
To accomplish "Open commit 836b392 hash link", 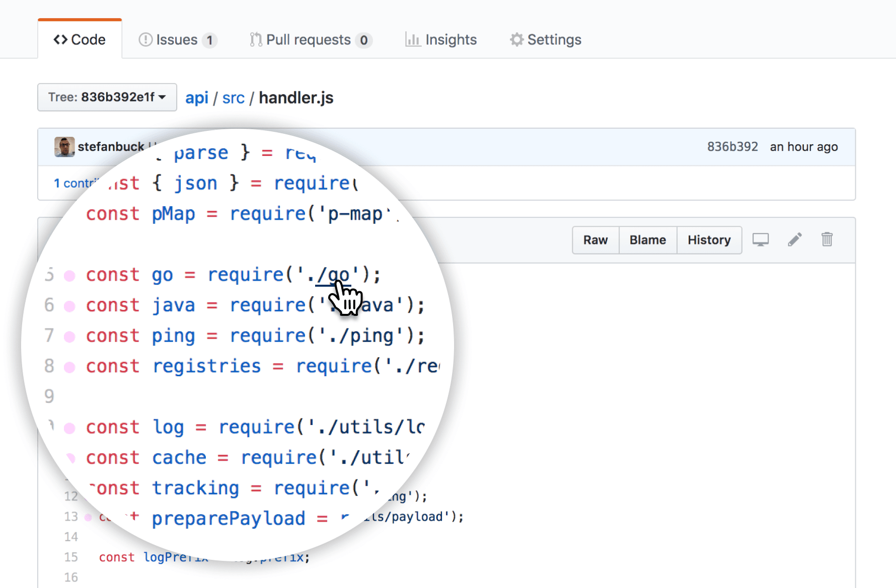I will (732, 147).
